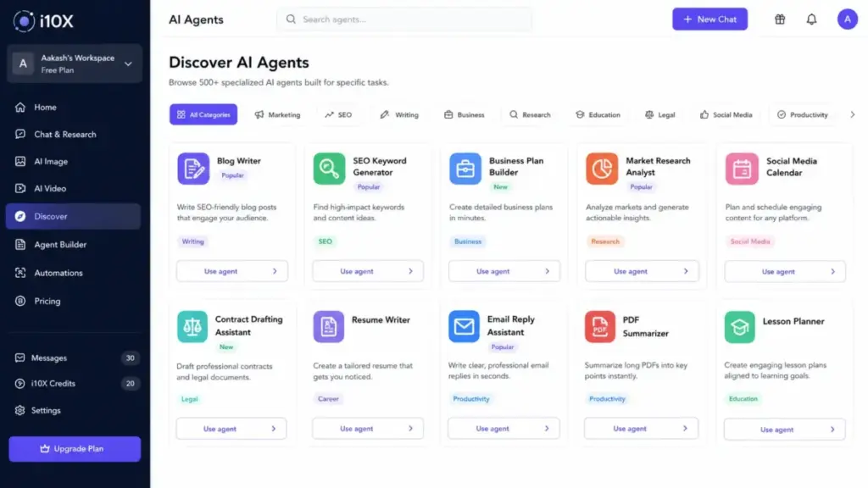This screenshot has width=868, height=488.
Task: Click the New badge on Business Plan Builder
Action: [500, 187]
